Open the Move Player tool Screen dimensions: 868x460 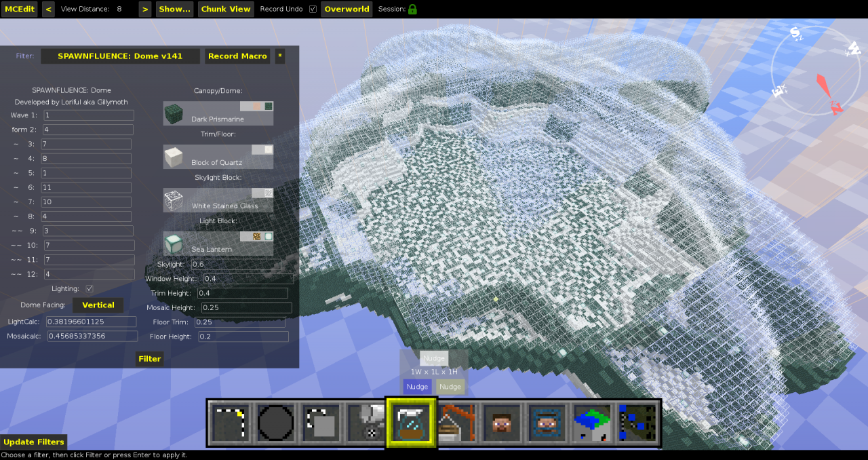(x=501, y=422)
